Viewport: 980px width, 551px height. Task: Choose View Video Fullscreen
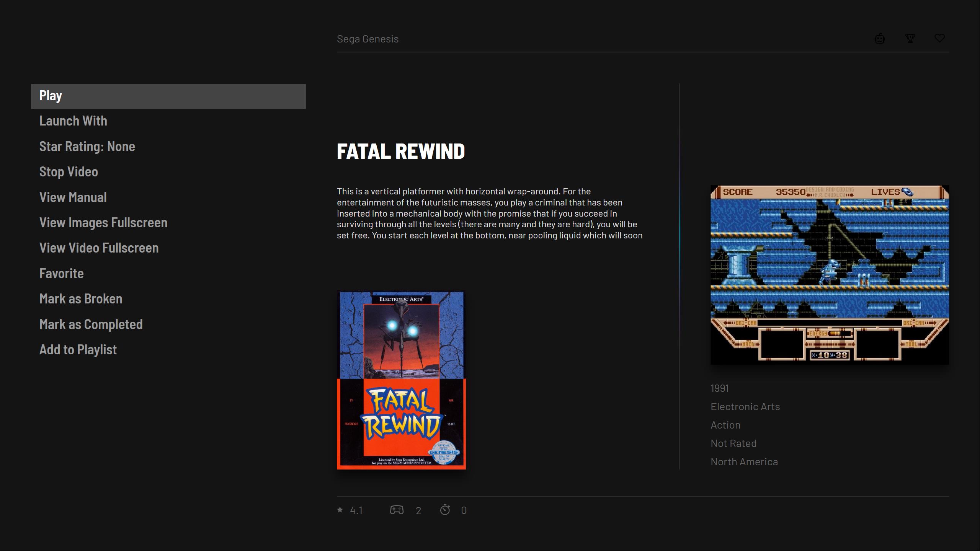[168, 248]
